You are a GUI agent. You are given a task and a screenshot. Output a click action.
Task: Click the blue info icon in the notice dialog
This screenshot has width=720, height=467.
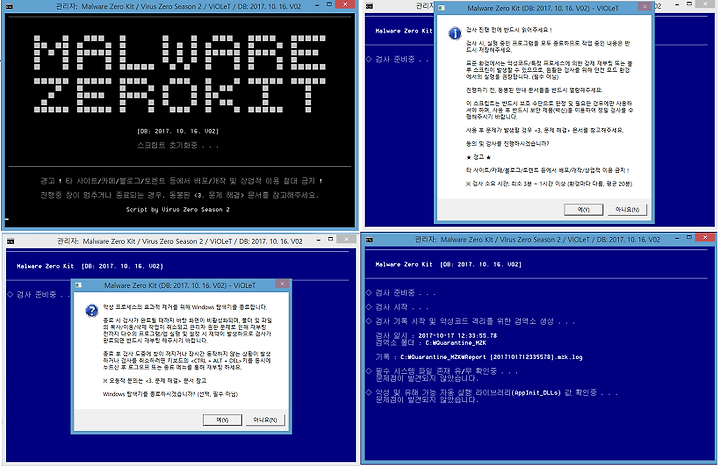coord(455,33)
